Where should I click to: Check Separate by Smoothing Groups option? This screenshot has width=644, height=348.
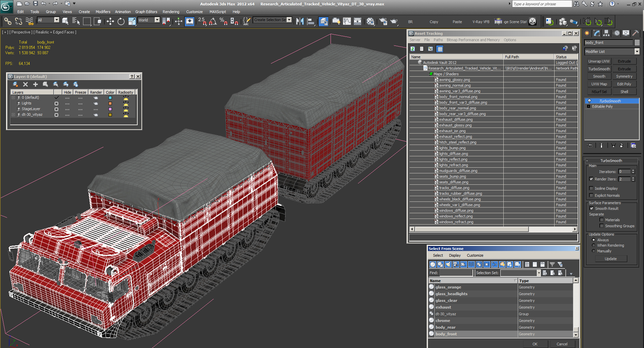(x=602, y=226)
